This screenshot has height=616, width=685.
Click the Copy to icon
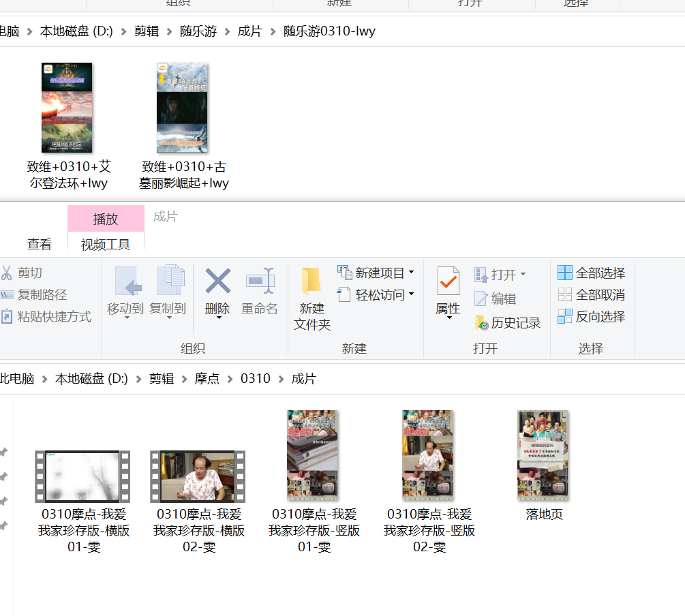[x=171, y=281]
